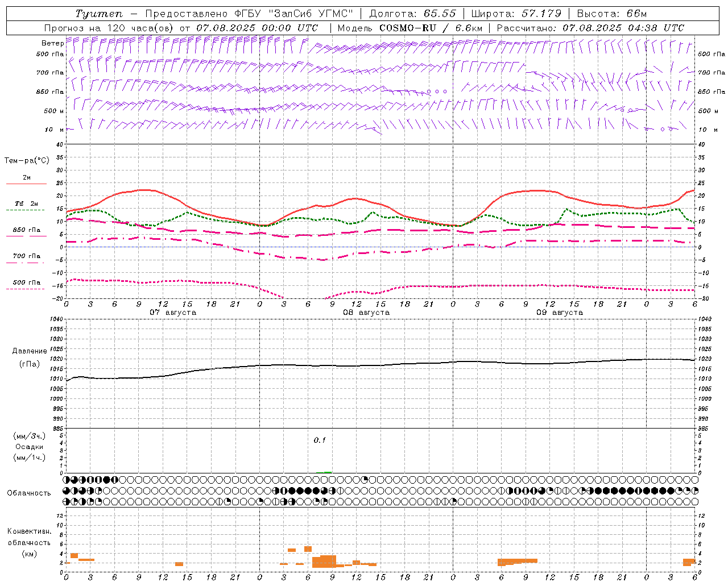
Task: Click the "Ветер" wind panel label
Action: pyautogui.click(x=52, y=43)
